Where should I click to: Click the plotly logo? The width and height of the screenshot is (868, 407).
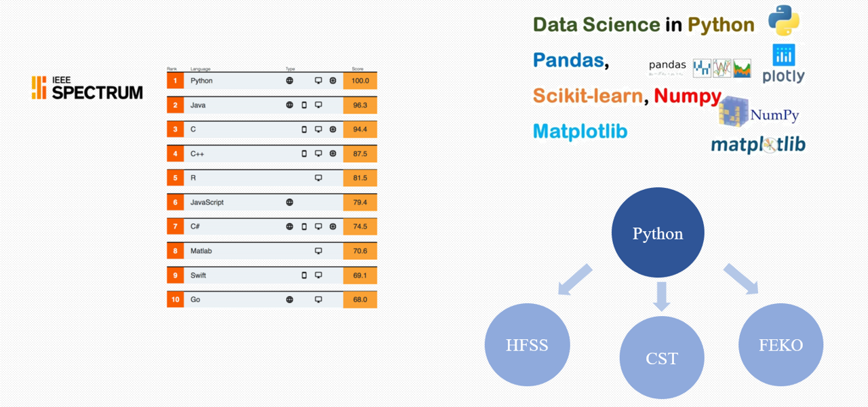pos(783,64)
